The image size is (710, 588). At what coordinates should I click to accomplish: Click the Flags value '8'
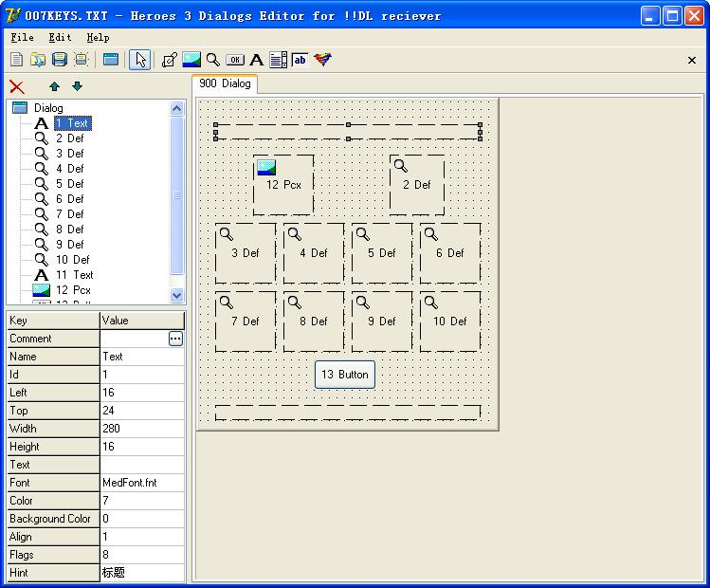point(142,555)
